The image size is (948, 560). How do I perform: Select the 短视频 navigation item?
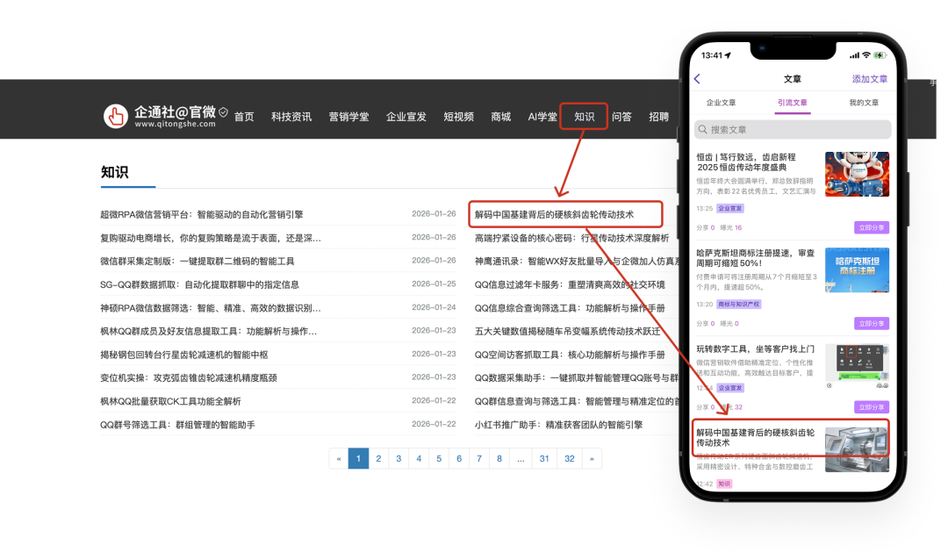(x=458, y=117)
